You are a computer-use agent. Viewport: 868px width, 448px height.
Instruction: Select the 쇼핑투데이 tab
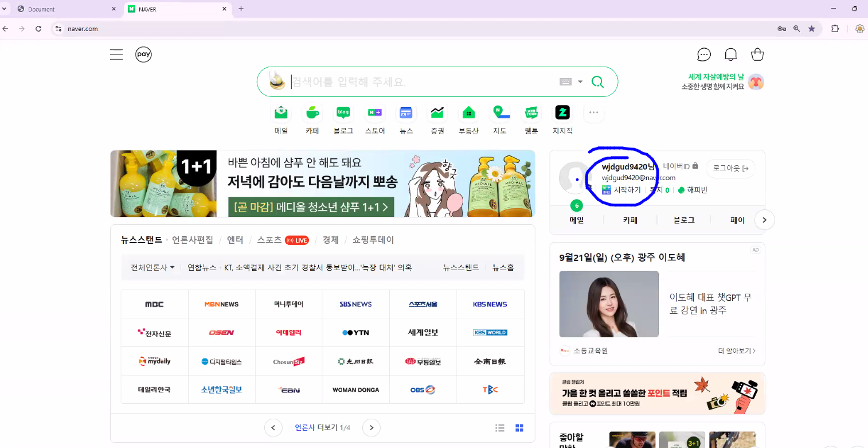coord(373,240)
